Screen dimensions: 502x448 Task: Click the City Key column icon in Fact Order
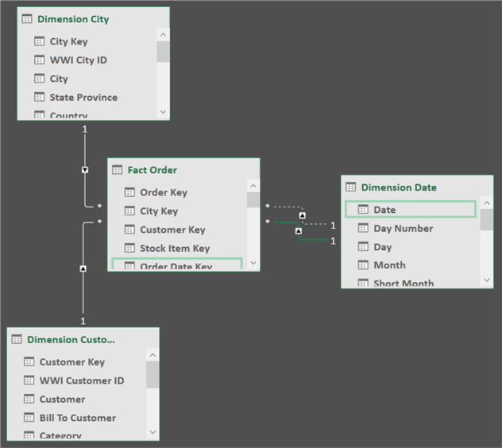tap(129, 211)
